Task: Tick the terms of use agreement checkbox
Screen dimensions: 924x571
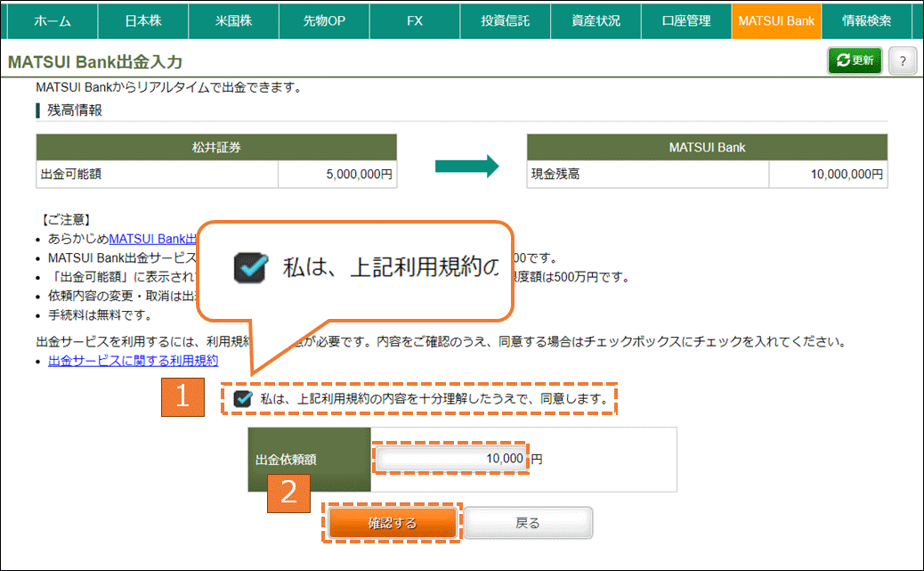Action: pos(242,399)
